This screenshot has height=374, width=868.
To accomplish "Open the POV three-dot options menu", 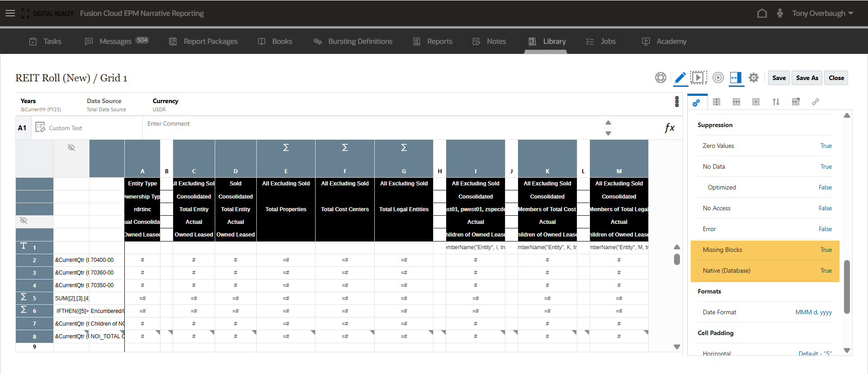I will [x=677, y=101].
